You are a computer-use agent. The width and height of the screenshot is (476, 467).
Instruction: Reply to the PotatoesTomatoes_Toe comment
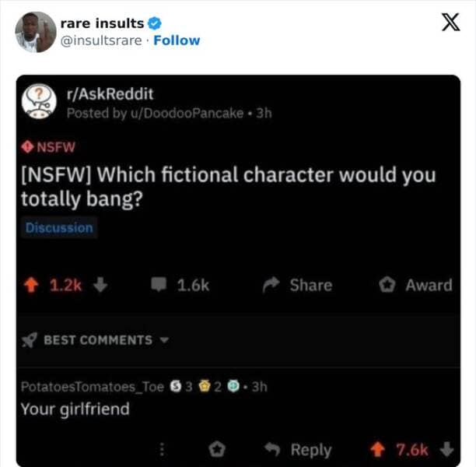300,449
